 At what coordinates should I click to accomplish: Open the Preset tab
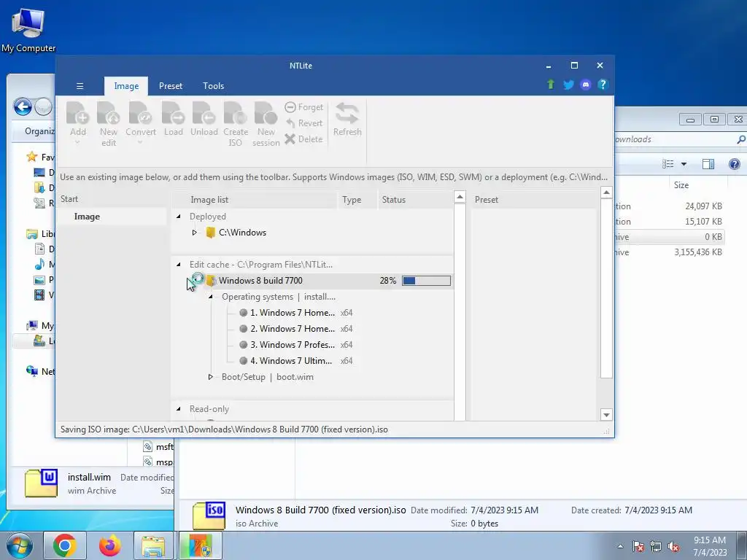(171, 86)
